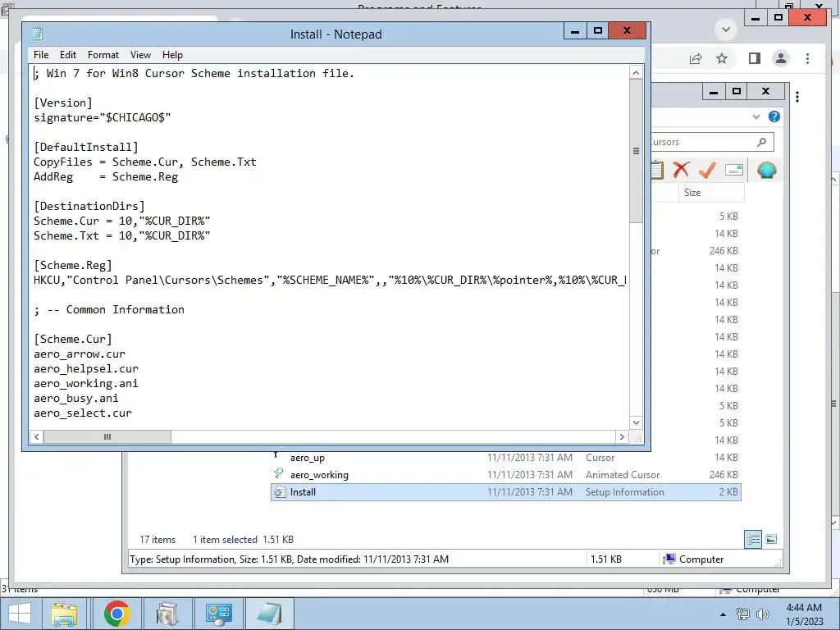Click the Explorer paste clipboard icon

(657, 171)
